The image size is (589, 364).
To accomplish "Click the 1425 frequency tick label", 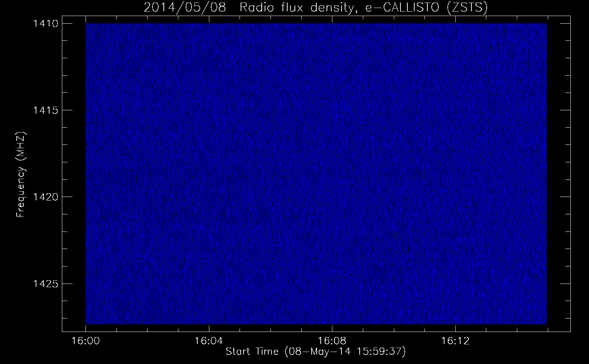I will coord(46,284).
